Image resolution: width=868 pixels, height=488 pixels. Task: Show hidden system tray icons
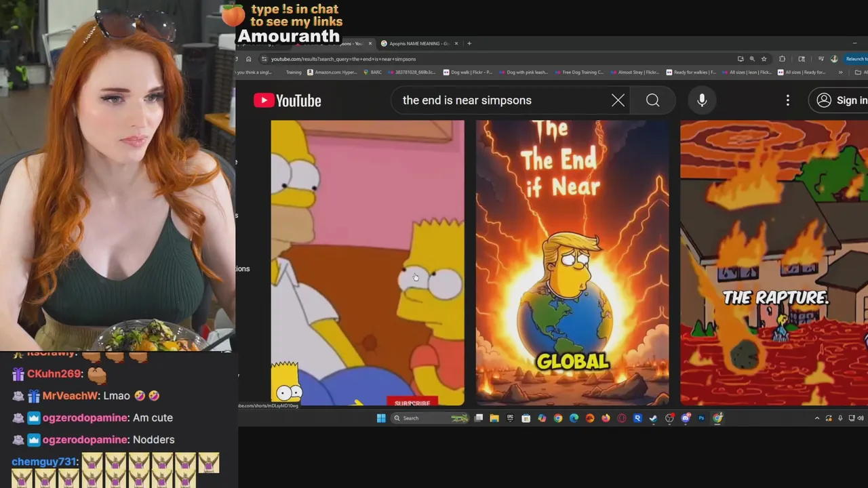coord(817,418)
